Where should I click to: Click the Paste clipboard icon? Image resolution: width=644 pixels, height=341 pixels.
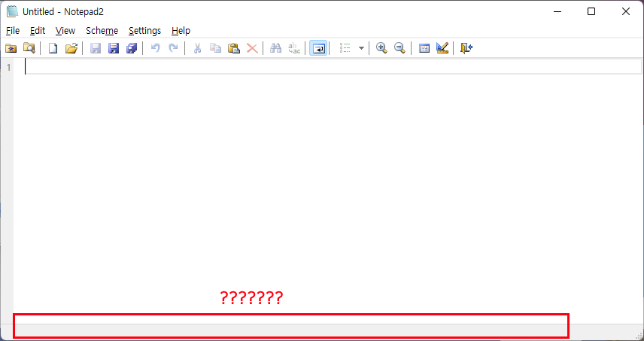[234, 48]
